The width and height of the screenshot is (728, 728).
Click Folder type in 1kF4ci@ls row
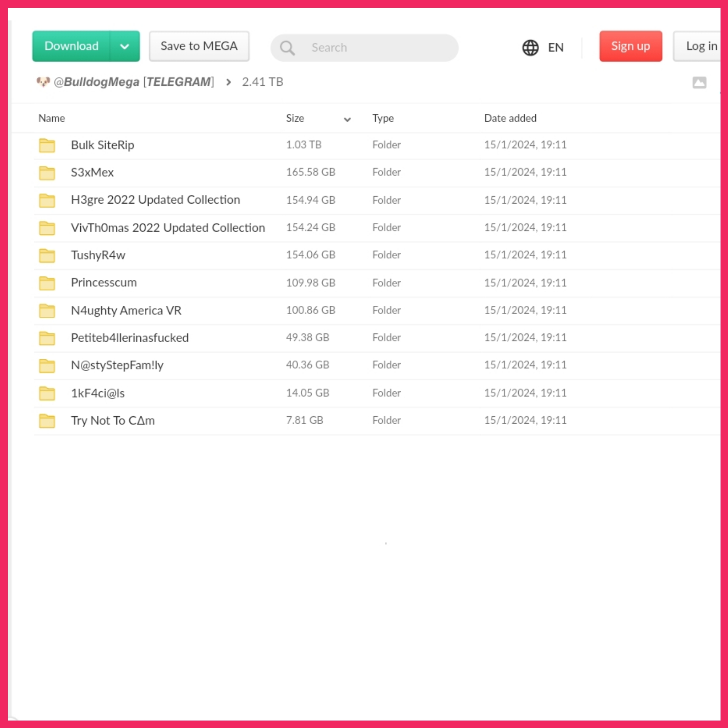387,393
